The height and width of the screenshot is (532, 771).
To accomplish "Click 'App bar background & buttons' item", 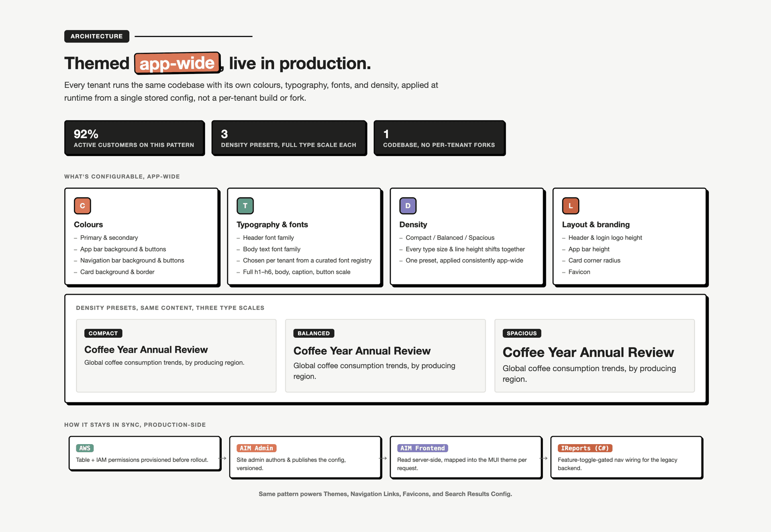I will (x=123, y=249).
